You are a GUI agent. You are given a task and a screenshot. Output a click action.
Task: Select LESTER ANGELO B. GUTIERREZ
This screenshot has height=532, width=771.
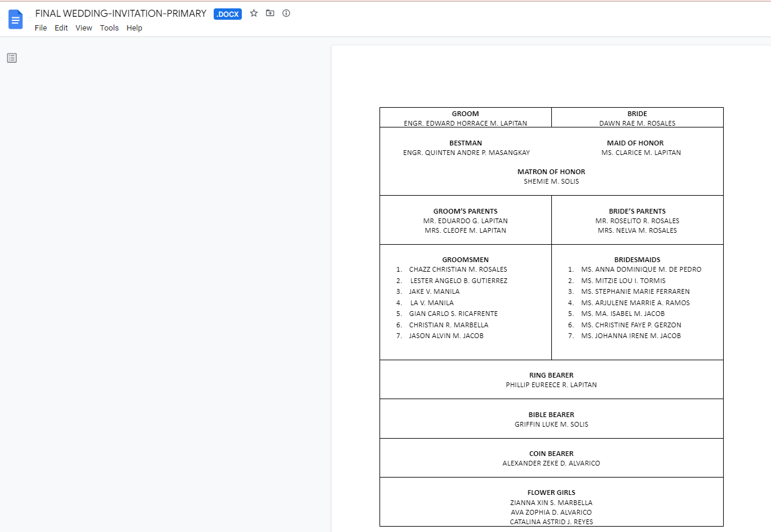459,281
